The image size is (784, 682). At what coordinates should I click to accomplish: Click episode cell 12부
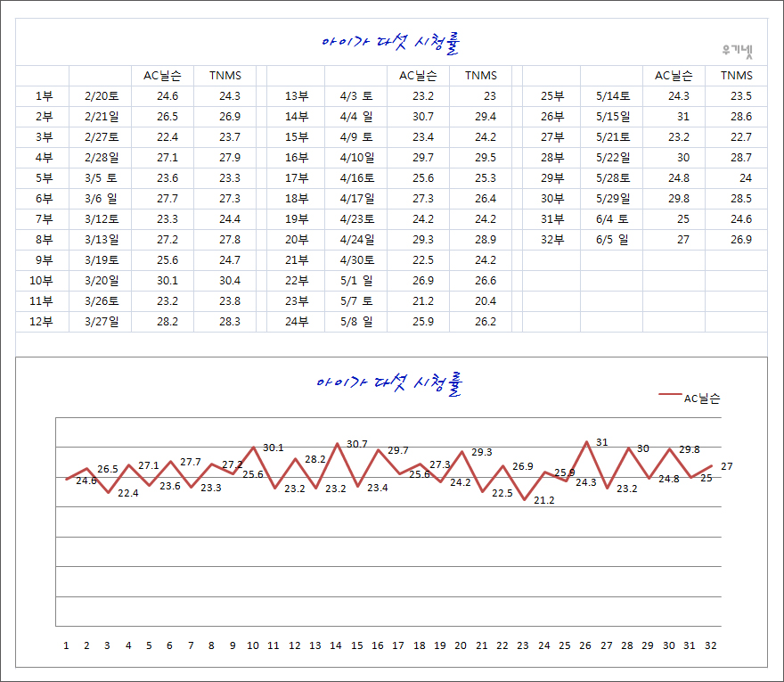pyautogui.click(x=41, y=322)
